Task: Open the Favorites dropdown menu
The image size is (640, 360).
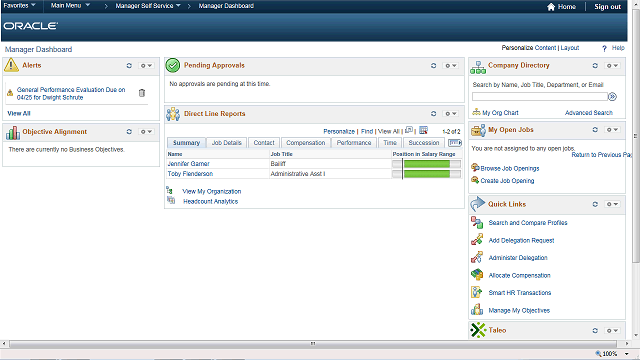Action: 20,6
